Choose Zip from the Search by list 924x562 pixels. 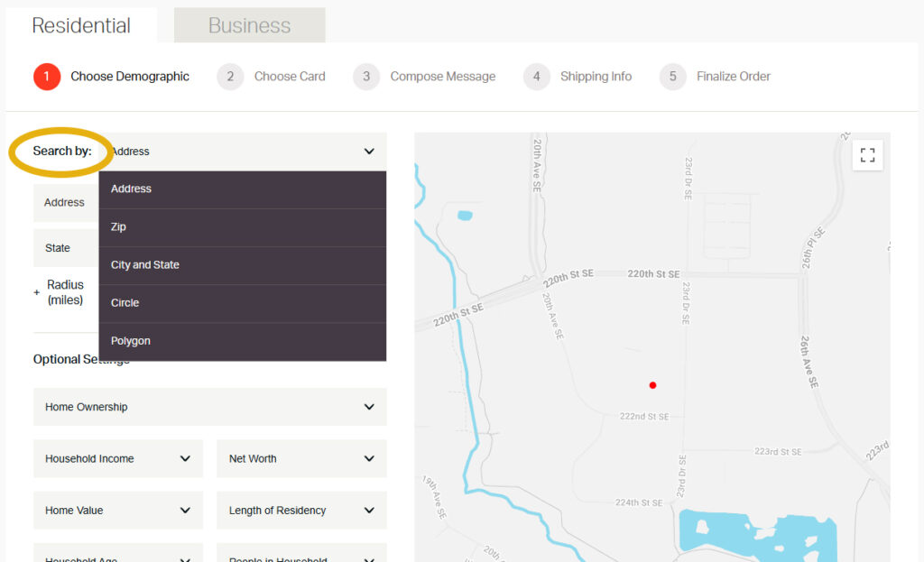(x=242, y=227)
